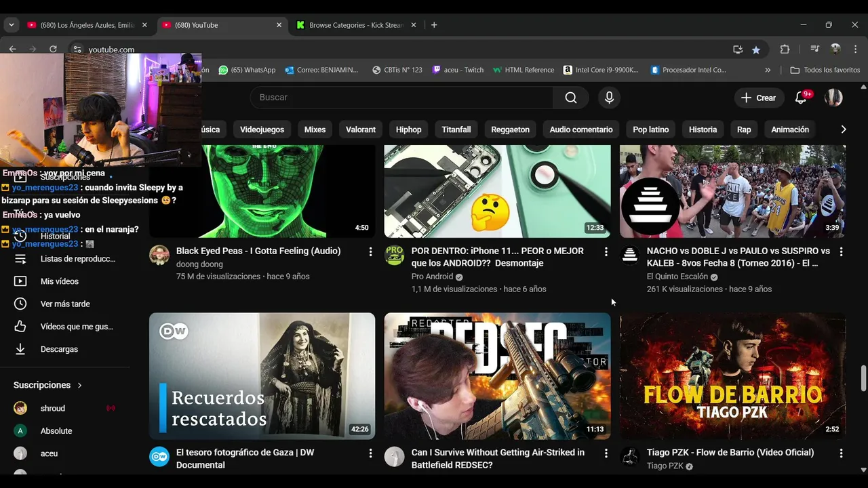The height and width of the screenshot is (488, 868).
Task: Open Pro Android channel avatar
Action: pos(395,255)
